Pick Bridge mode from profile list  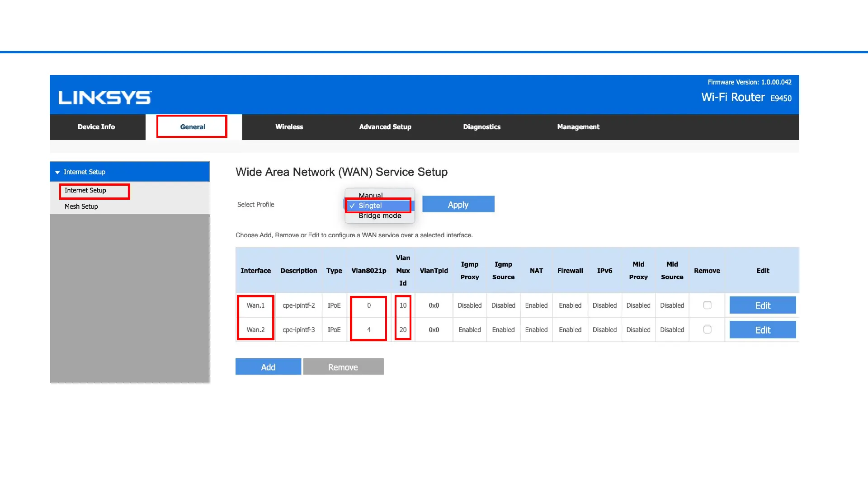[380, 216]
